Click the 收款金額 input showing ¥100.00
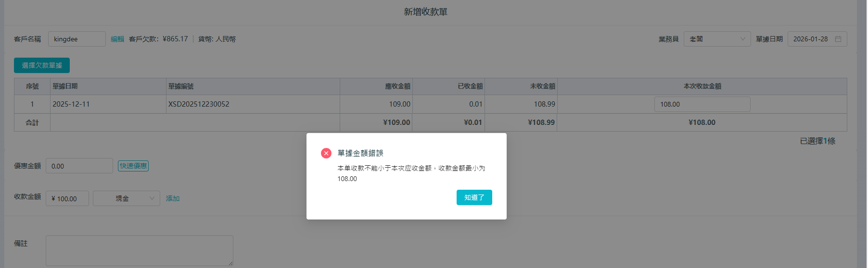Image resolution: width=868 pixels, height=268 pixels. 67,198
